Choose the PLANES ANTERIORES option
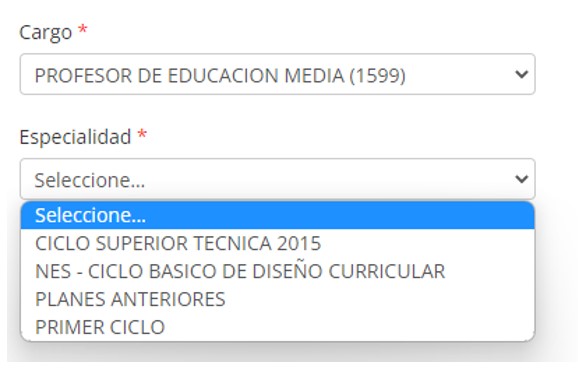Image resolution: width=578 pixels, height=369 pixels. pos(278,299)
